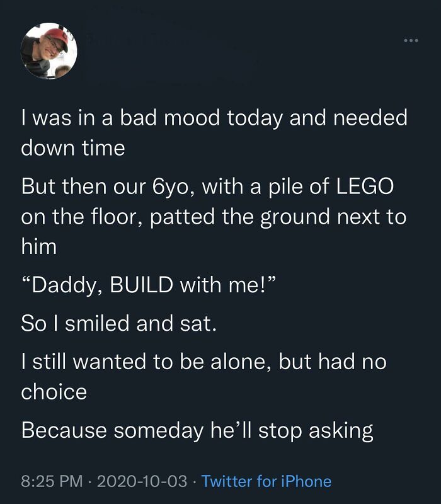The image size is (441, 504).
Task: Open the tweet options ellipsis menu
Action: (410, 39)
